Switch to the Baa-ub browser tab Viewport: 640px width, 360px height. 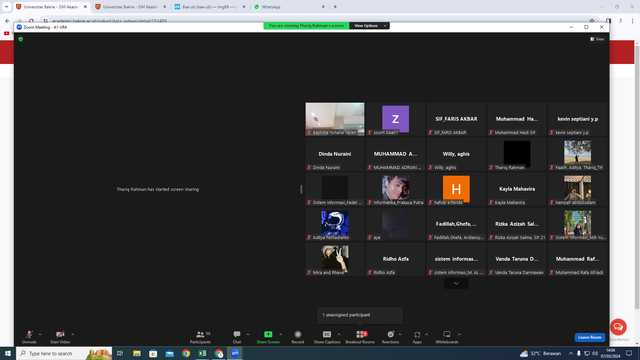coord(209,7)
